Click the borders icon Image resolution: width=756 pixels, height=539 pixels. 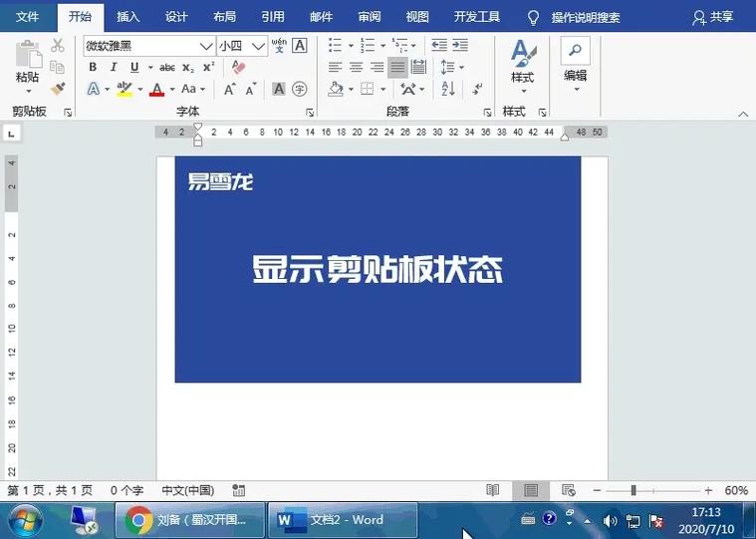pos(368,89)
